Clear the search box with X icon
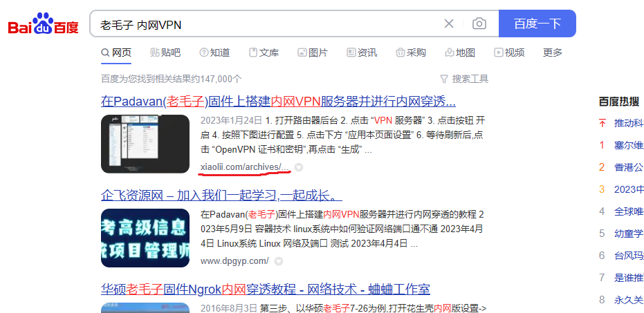 449,23
